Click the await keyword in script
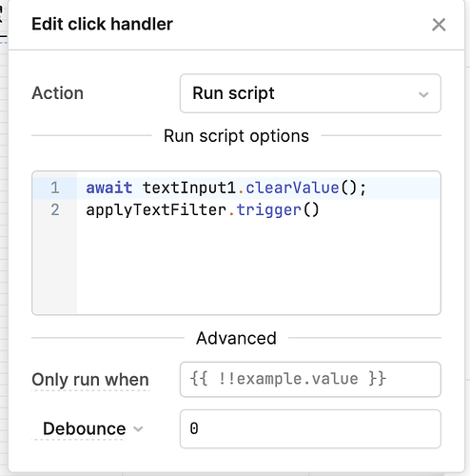Viewport: 470px width, 476px height. click(x=109, y=188)
